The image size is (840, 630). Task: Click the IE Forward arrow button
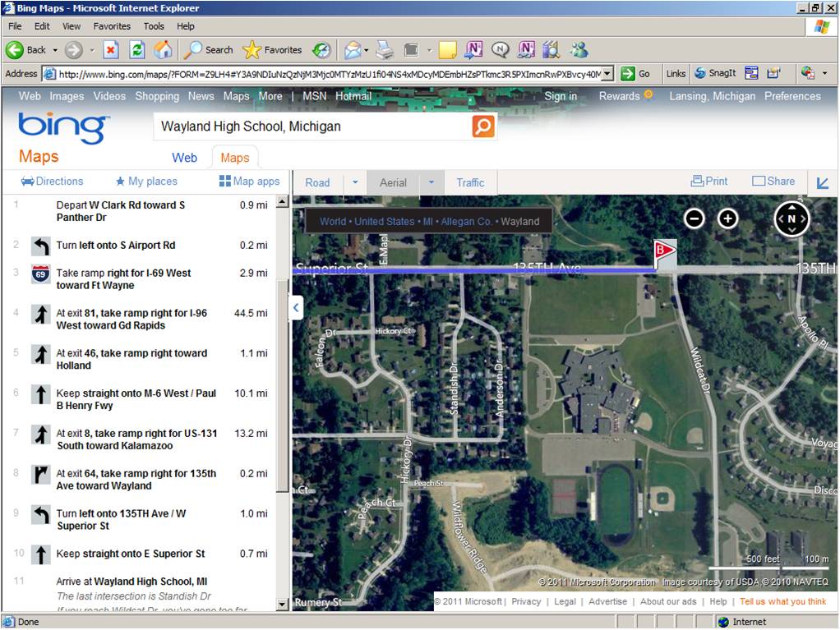click(x=74, y=50)
